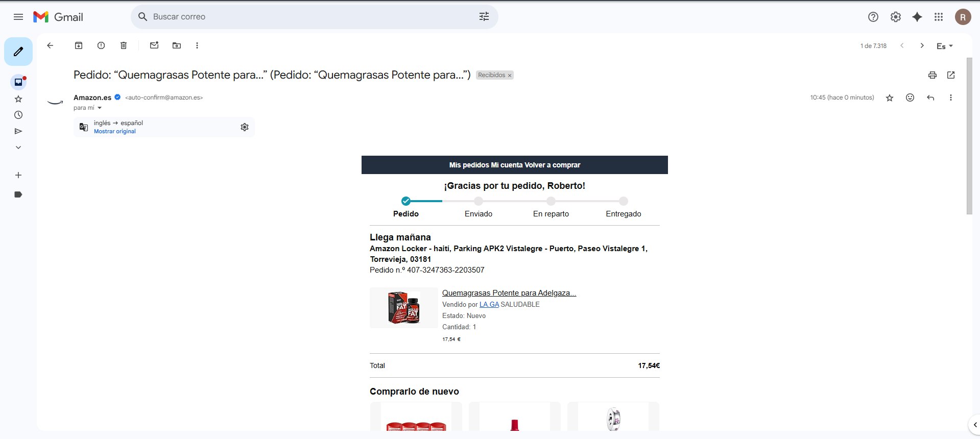980x439 pixels.
Task: Click the checked Pedido progress step
Action: click(406, 201)
